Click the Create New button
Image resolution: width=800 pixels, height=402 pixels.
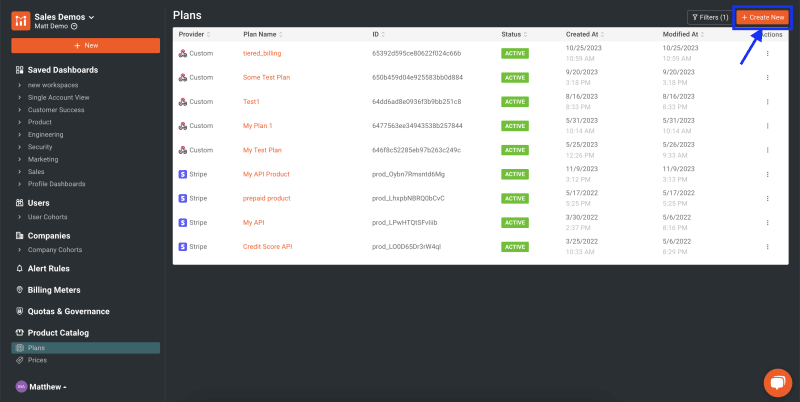click(x=763, y=17)
